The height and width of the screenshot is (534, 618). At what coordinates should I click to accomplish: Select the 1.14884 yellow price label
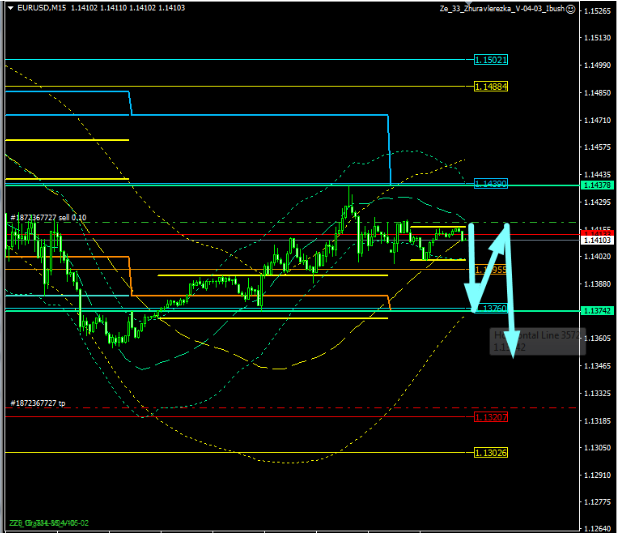(491, 87)
